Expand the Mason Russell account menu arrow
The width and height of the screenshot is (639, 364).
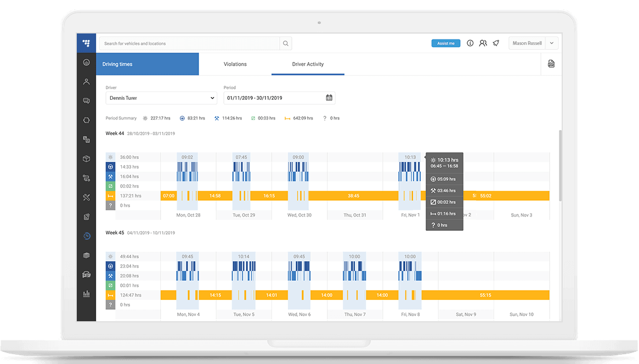[x=551, y=43]
